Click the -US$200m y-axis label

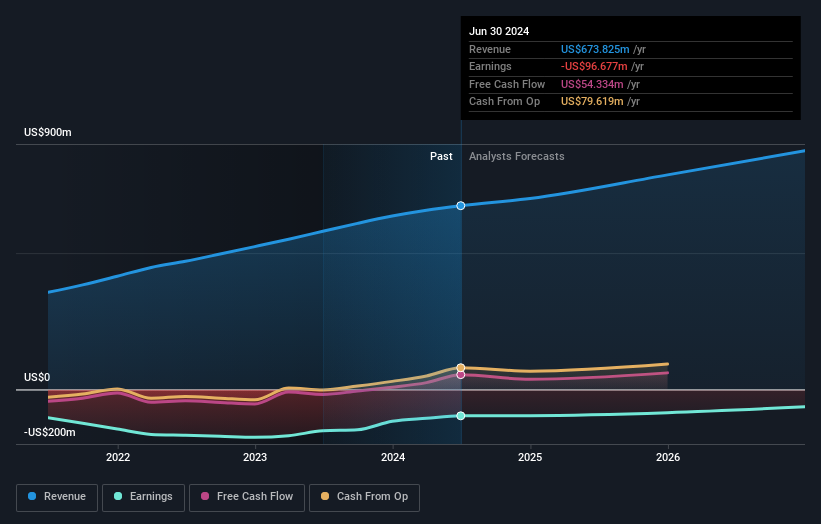50,432
